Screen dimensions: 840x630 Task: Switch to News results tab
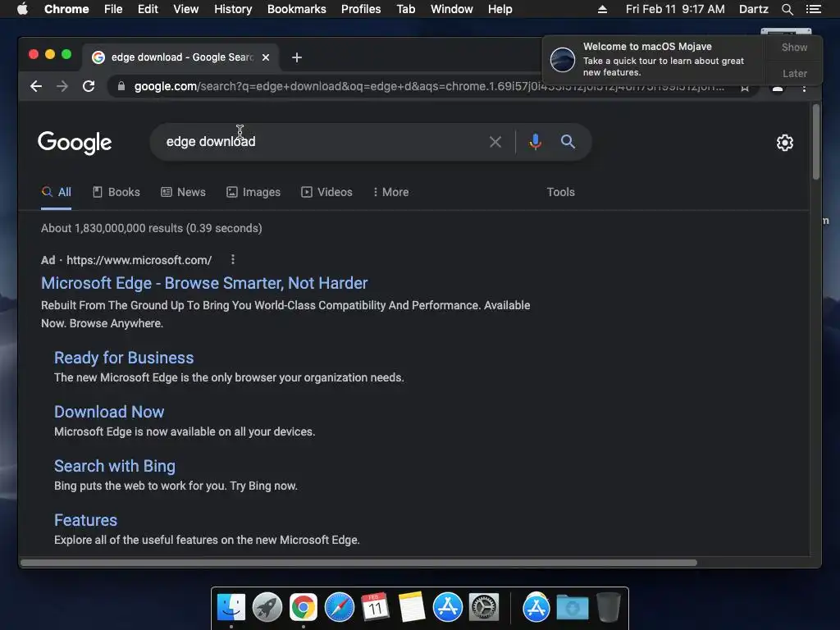tap(183, 192)
